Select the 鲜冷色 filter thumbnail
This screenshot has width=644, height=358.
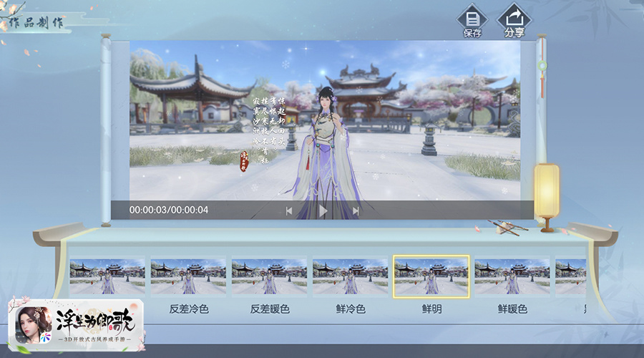pos(350,276)
